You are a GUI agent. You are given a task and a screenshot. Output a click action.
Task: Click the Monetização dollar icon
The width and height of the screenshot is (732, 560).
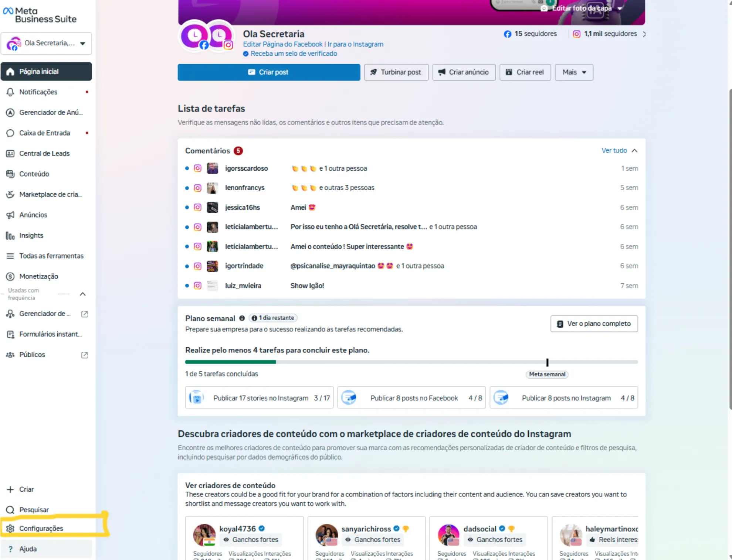coord(10,277)
